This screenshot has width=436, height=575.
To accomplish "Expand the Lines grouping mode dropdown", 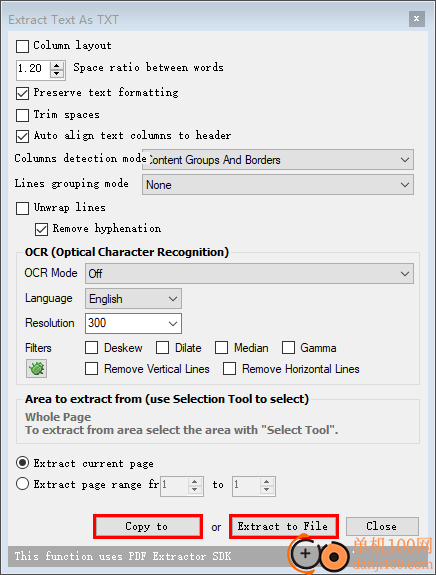I will pyautogui.click(x=278, y=184).
